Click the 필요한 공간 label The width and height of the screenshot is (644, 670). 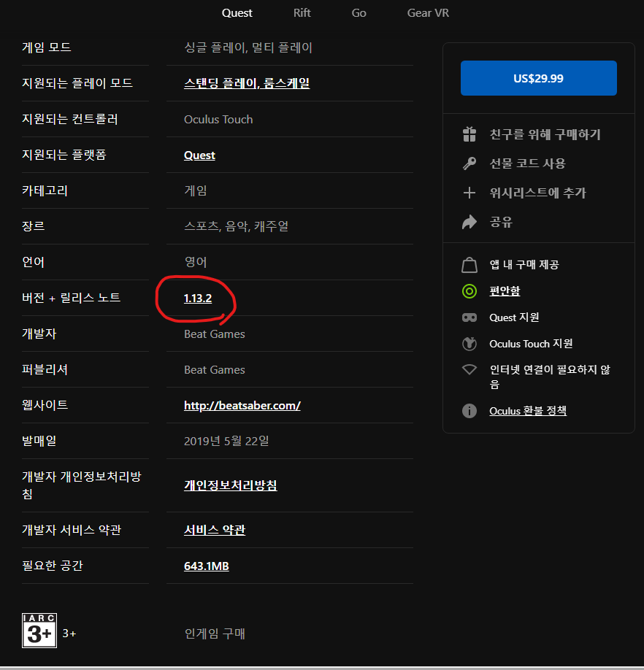(52, 566)
